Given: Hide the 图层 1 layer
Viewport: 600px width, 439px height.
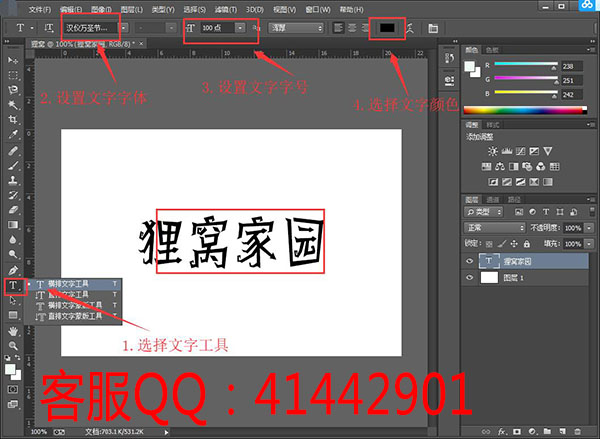Looking at the screenshot, I should tap(470, 277).
